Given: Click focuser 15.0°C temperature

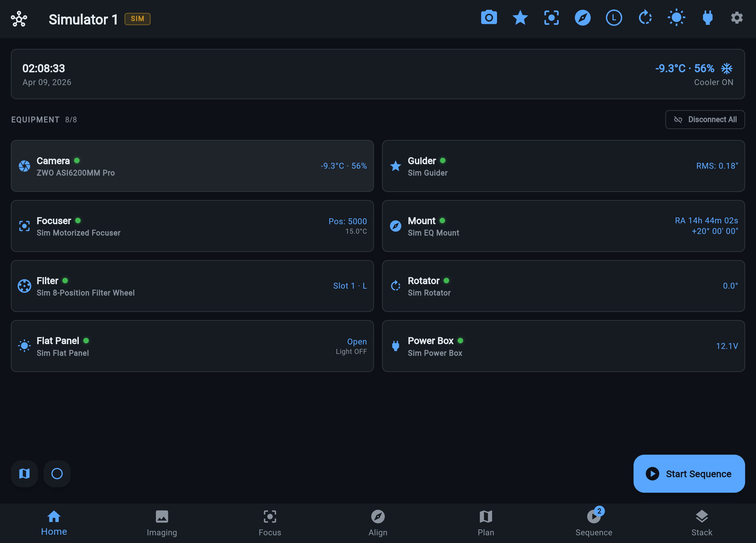Looking at the screenshot, I should click(356, 231).
